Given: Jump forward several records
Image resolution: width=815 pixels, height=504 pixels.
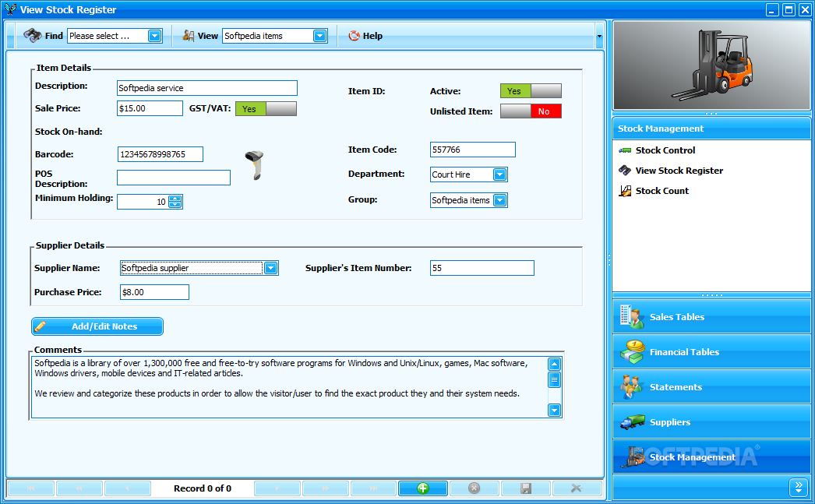Looking at the screenshot, I should click(326, 488).
